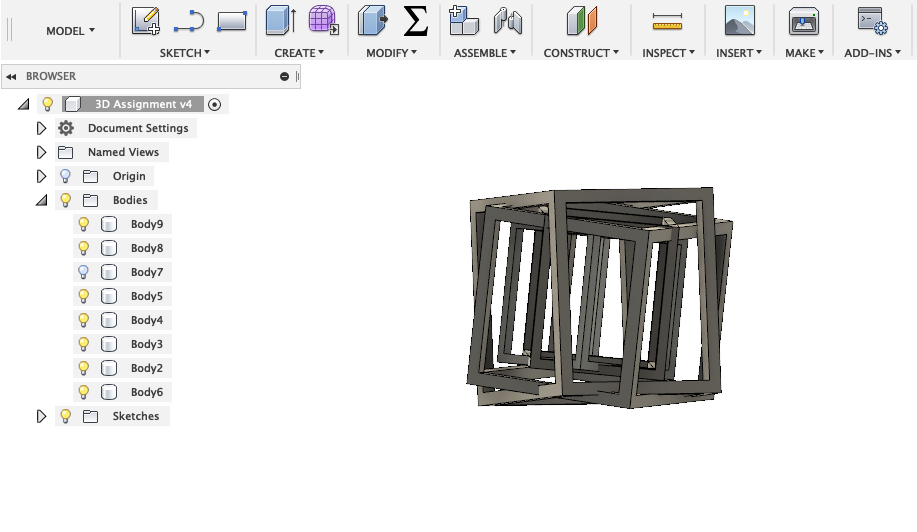917x532 pixels.
Task: Click the Body9 body icon
Action: click(x=109, y=224)
